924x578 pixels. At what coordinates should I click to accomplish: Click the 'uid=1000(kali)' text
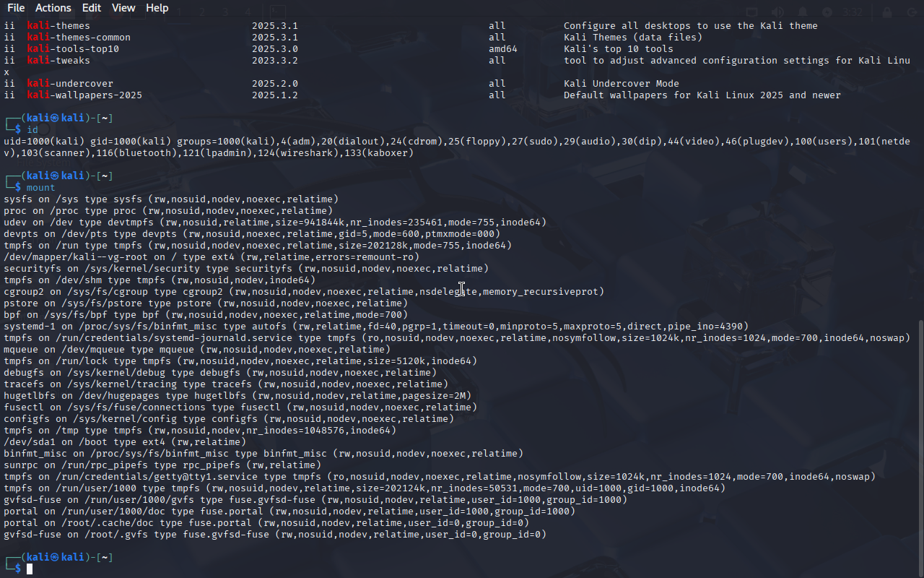pyautogui.click(x=44, y=142)
